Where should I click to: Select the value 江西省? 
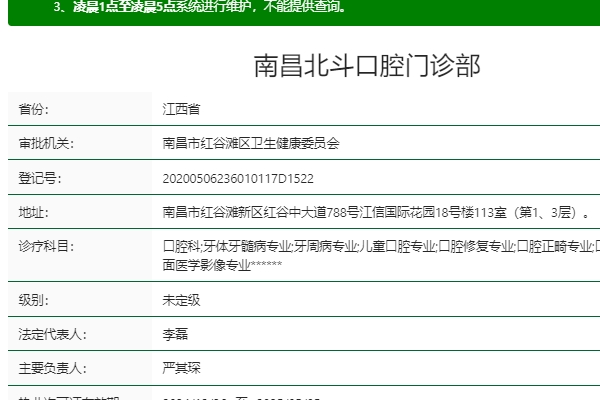pyautogui.click(x=181, y=109)
